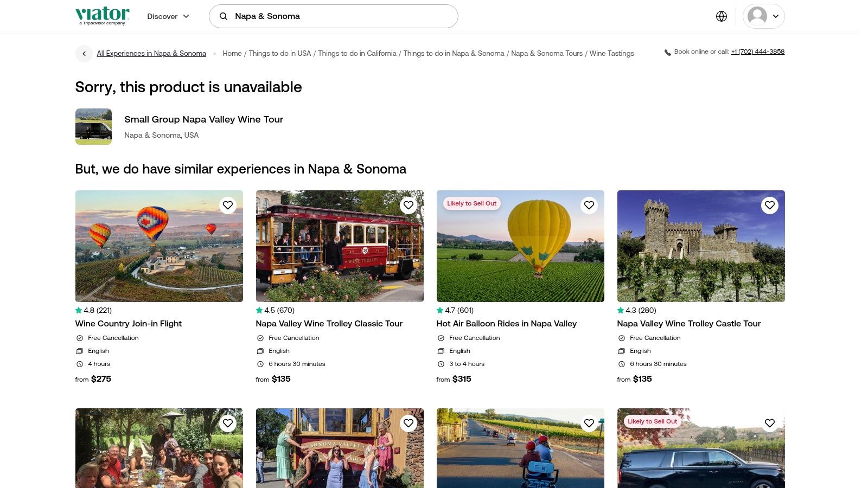Image resolution: width=868 pixels, height=488 pixels.
Task: Click clock icon on Trolley Classic Tour card
Action: (260, 364)
